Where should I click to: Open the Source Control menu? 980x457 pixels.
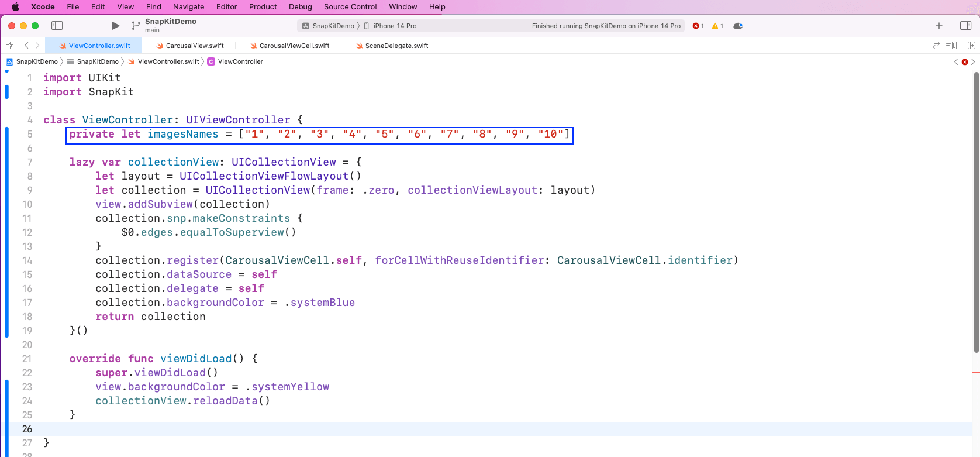click(x=350, y=7)
